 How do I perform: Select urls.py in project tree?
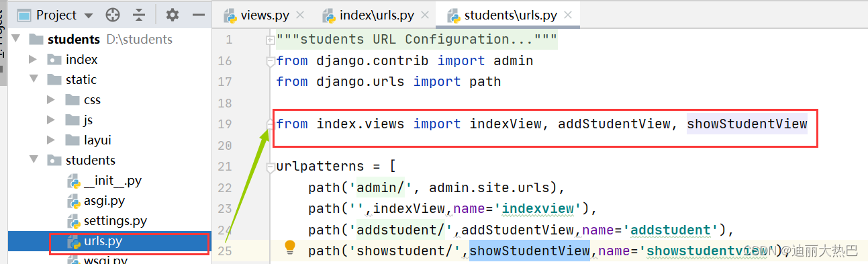tap(103, 240)
